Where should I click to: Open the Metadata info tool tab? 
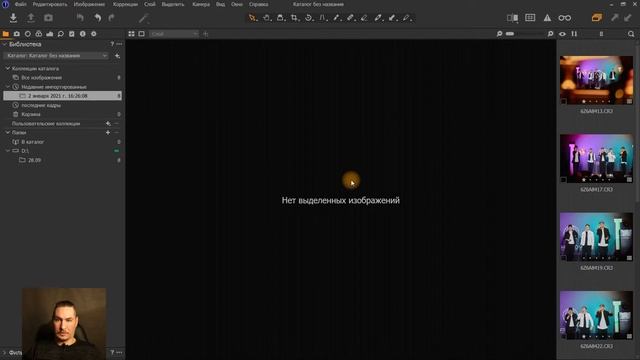click(83, 34)
